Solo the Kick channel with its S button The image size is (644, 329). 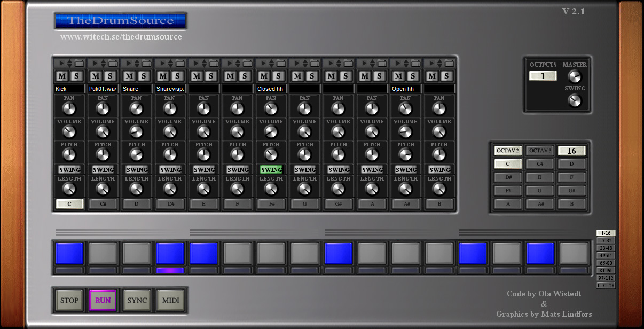pyautogui.click(x=76, y=76)
